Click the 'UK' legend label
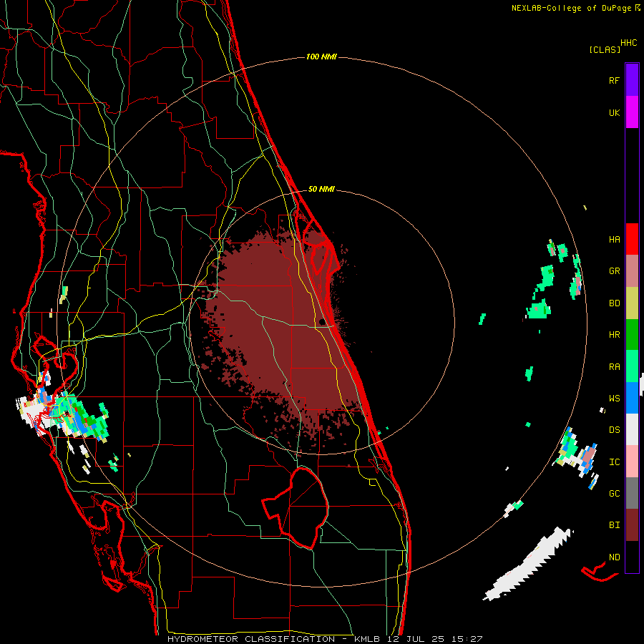The width and height of the screenshot is (644, 644). (x=614, y=113)
